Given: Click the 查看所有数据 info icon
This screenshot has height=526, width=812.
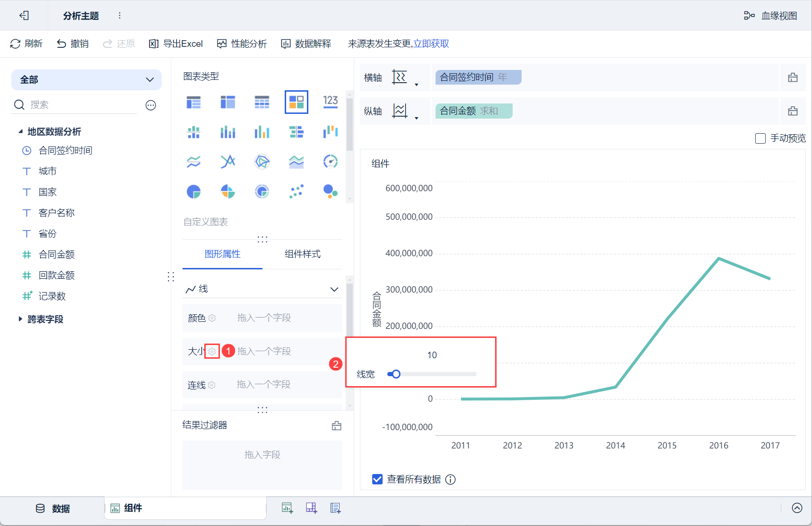Looking at the screenshot, I should pyautogui.click(x=451, y=480).
